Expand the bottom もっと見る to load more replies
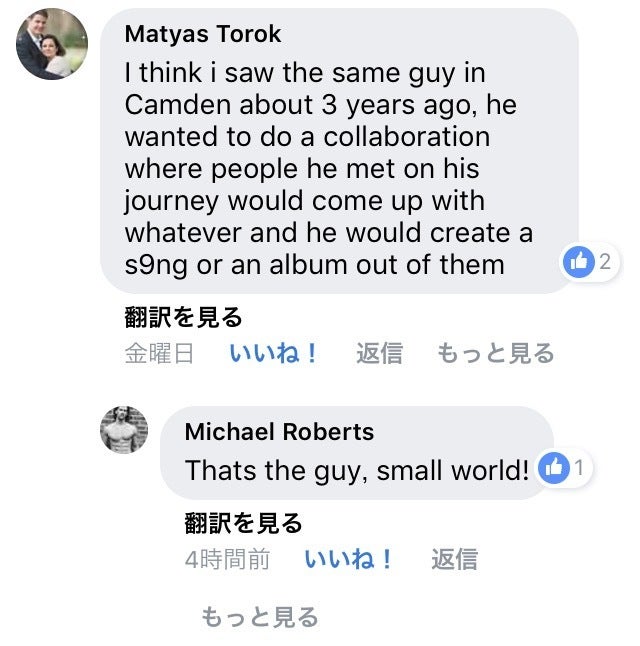Viewport: 640px width, 646px height. click(x=260, y=617)
